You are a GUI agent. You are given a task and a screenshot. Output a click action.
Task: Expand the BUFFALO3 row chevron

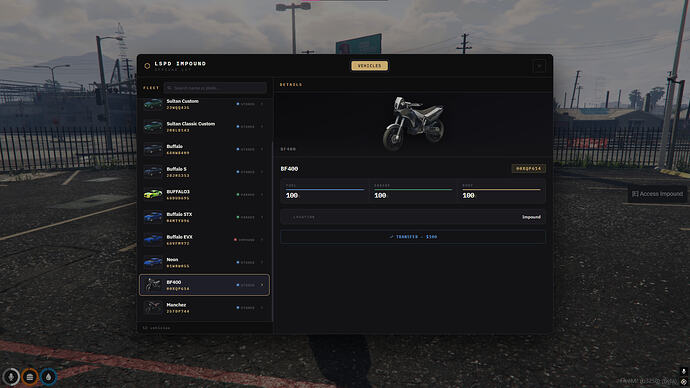262,194
